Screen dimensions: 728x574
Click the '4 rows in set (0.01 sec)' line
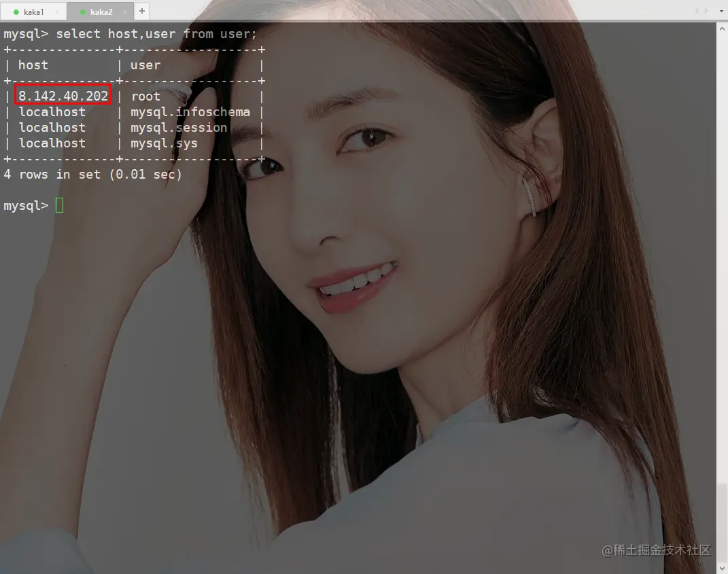pos(93,175)
